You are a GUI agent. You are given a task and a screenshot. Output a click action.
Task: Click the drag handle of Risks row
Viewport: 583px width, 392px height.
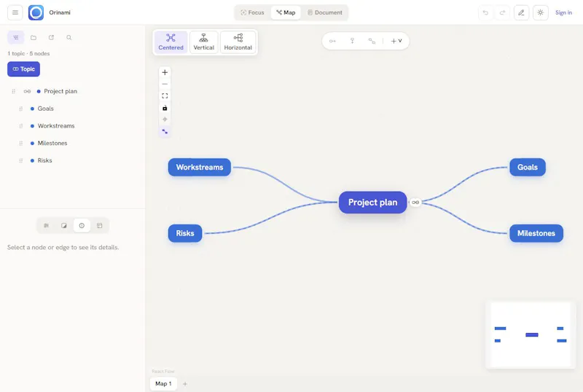[x=21, y=160]
